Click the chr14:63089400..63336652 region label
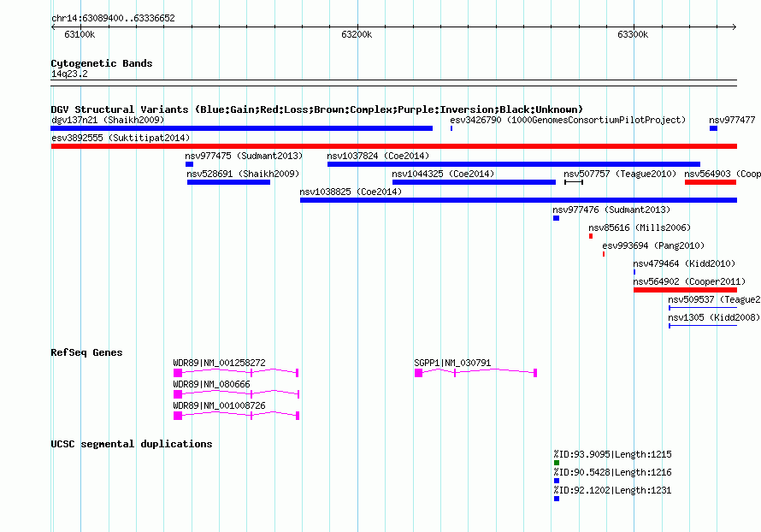The width and height of the screenshot is (761, 532). 113,18
